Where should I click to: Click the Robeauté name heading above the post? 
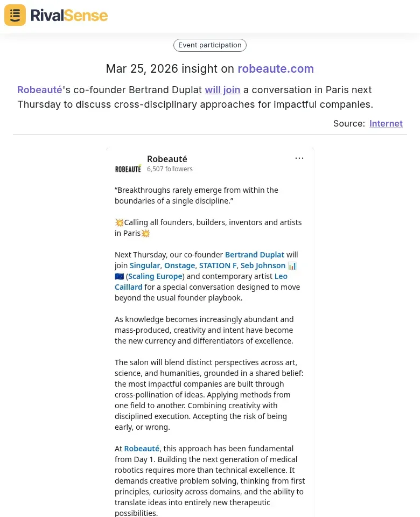pyautogui.click(x=167, y=159)
